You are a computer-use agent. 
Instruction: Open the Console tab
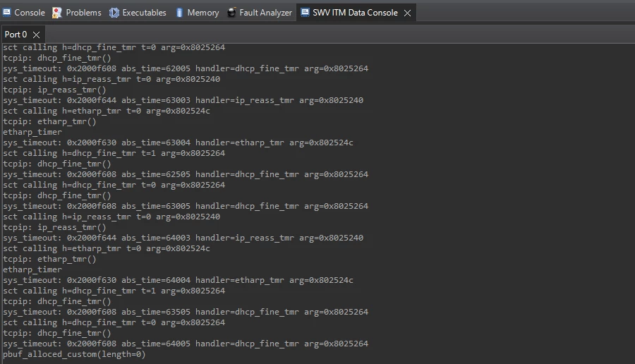23,13
